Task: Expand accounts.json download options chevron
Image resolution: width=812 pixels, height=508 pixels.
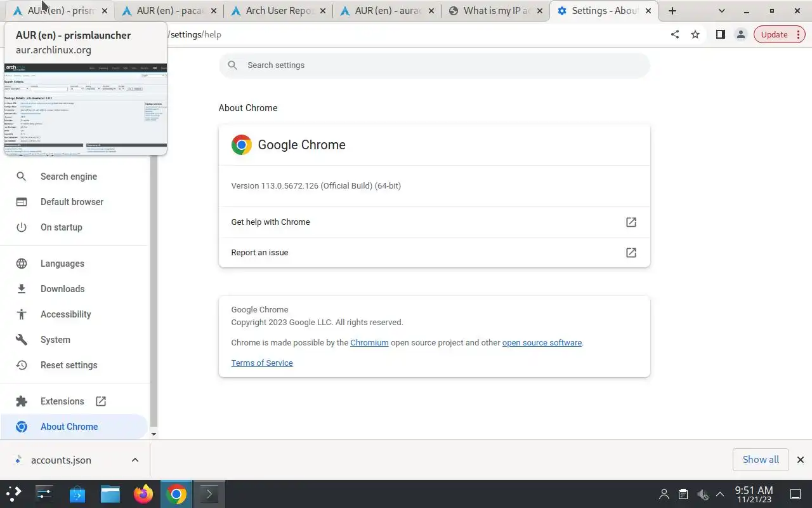Action: coord(134,460)
